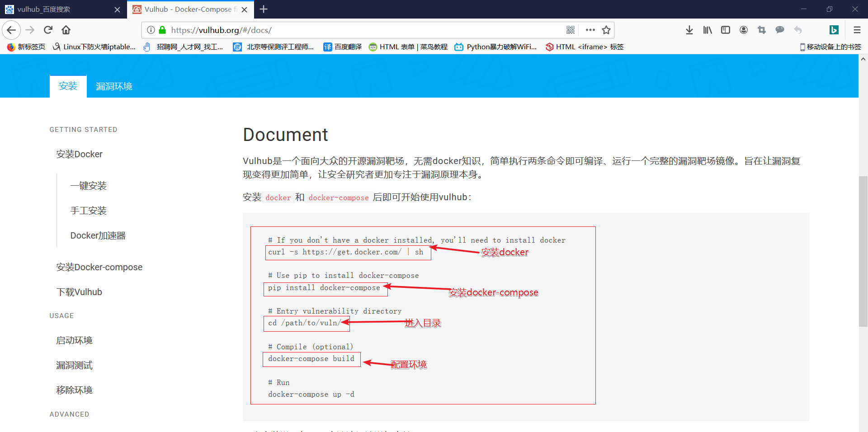Open the Firefox account icon
The width and height of the screenshot is (868, 432).
tap(744, 30)
